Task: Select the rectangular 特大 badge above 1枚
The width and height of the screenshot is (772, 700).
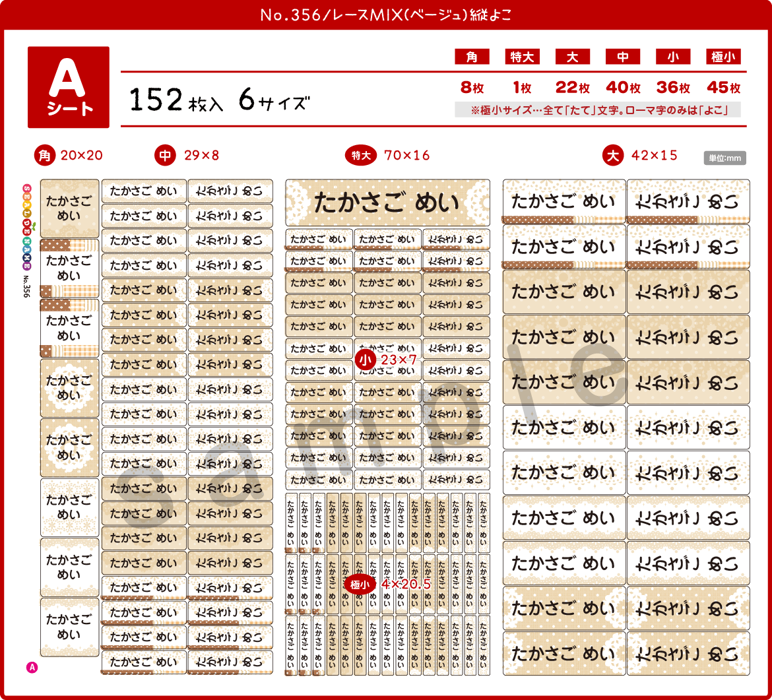Action: pos(522,57)
